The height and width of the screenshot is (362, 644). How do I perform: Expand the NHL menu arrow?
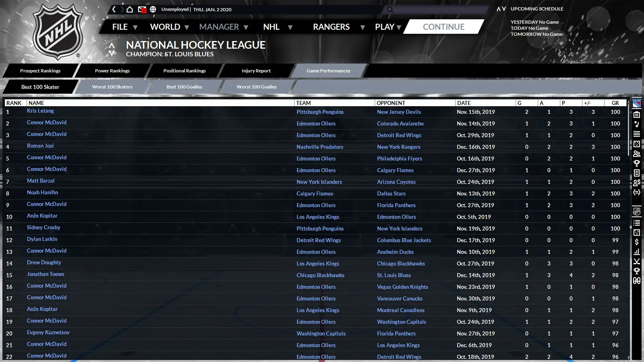tap(290, 27)
